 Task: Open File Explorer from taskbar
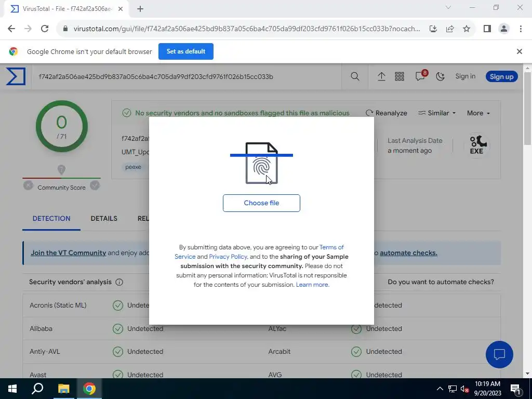(x=63, y=389)
